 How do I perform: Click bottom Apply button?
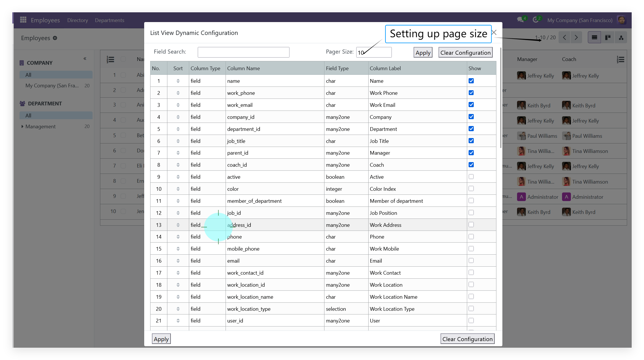coord(161,339)
